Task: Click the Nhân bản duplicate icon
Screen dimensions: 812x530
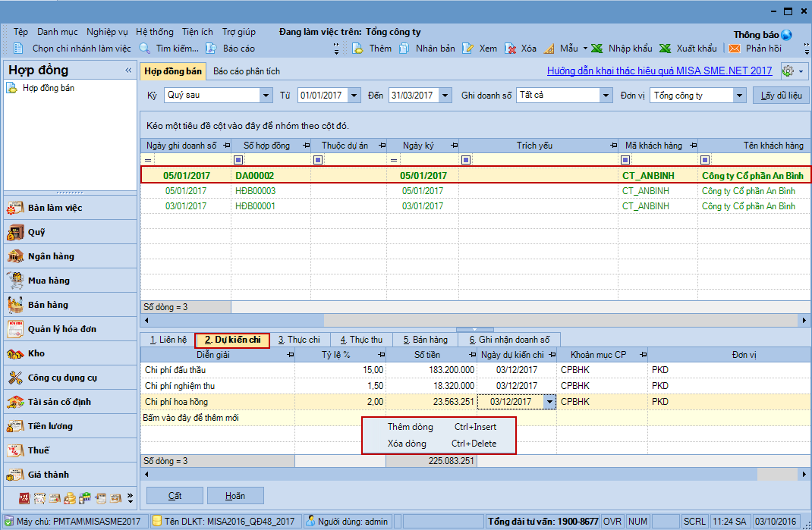Action: 404,49
